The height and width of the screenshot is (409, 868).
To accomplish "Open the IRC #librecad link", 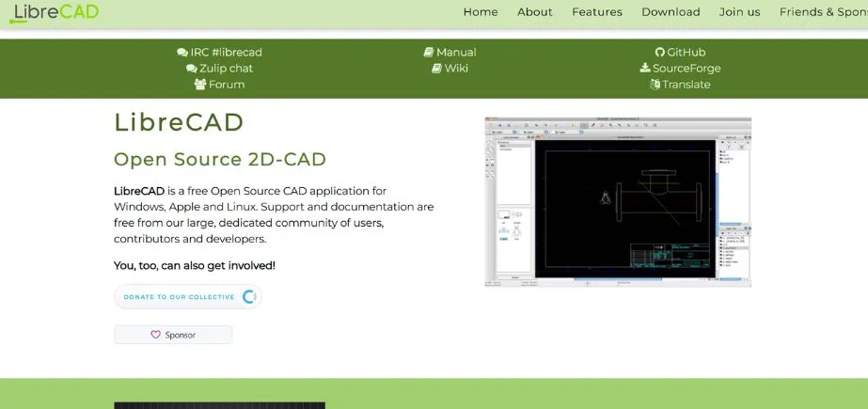I will click(x=227, y=52).
